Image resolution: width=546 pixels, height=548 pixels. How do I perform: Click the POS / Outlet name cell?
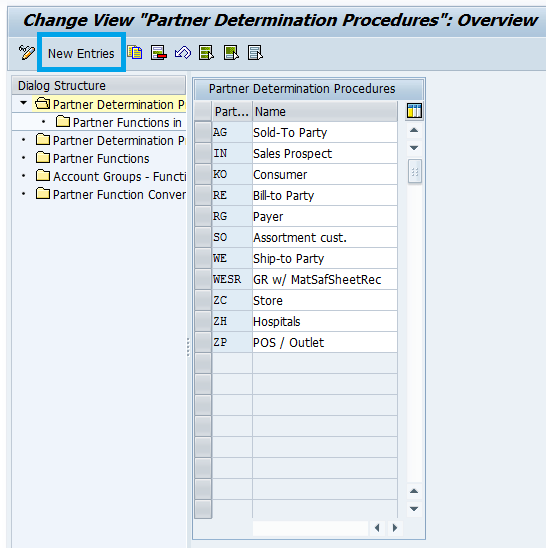point(325,342)
